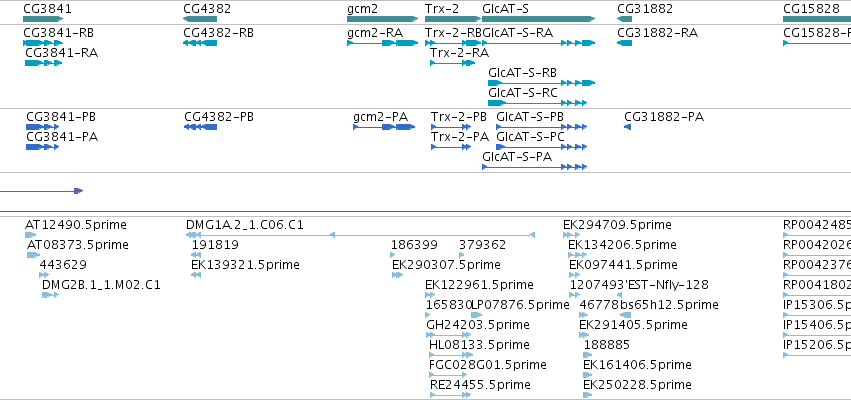Screen dimensions: 851x400
Task: Click the CG31882 gene label
Action: (645, 9)
